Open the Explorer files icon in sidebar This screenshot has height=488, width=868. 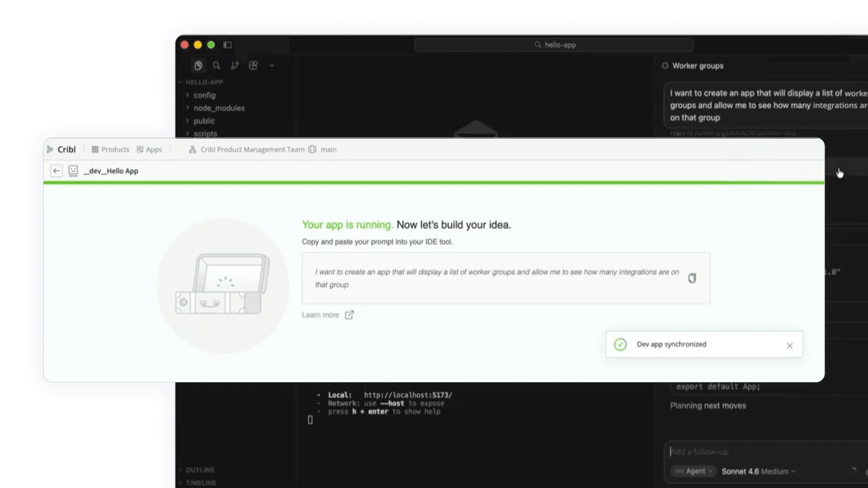(198, 66)
